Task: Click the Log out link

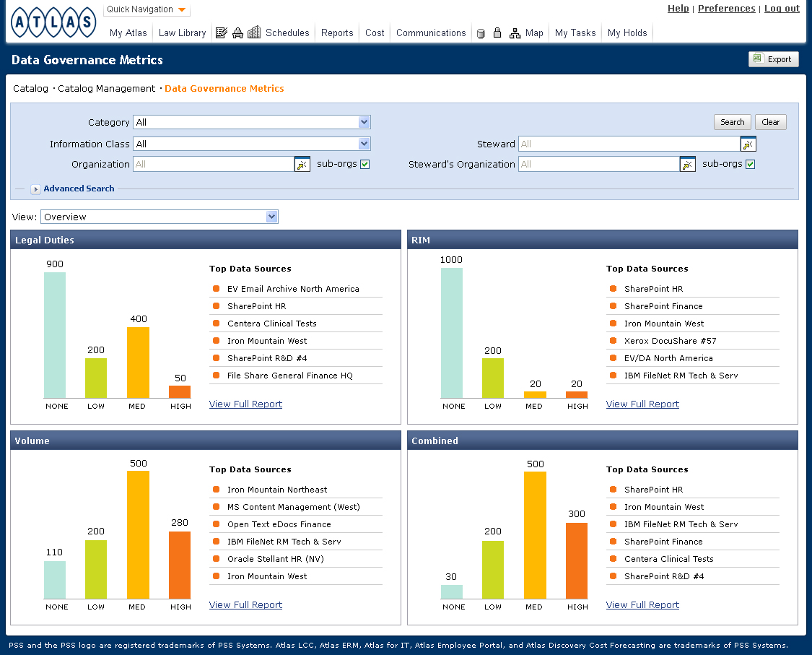Action: point(782,8)
